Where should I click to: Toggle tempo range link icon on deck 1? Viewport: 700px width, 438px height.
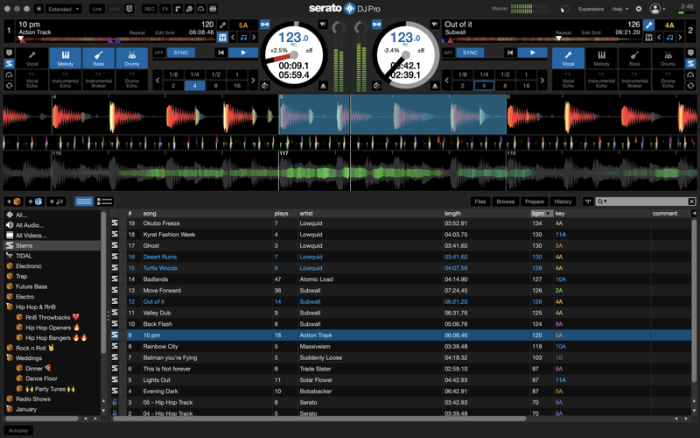click(265, 24)
